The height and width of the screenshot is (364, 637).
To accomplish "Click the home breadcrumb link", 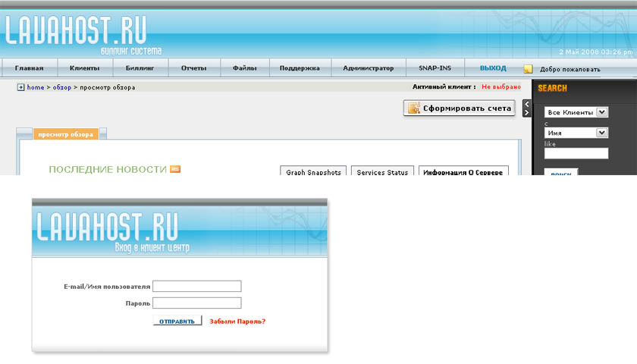I will click(x=36, y=87).
